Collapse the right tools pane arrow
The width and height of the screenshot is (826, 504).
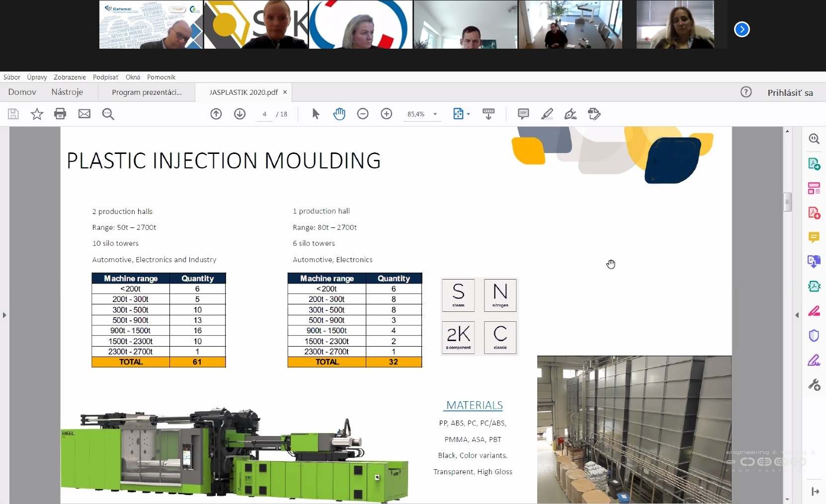pos(797,315)
